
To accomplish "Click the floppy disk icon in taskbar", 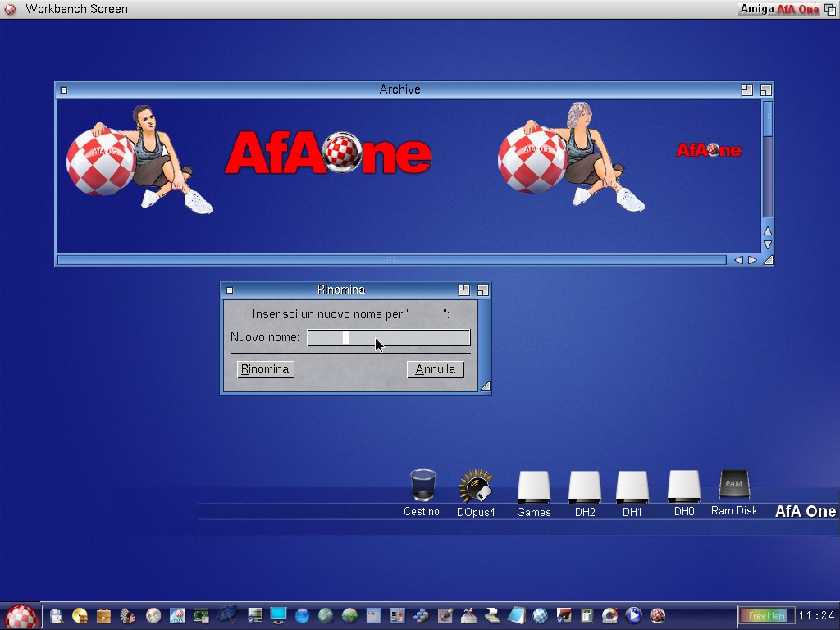I will point(56,615).
